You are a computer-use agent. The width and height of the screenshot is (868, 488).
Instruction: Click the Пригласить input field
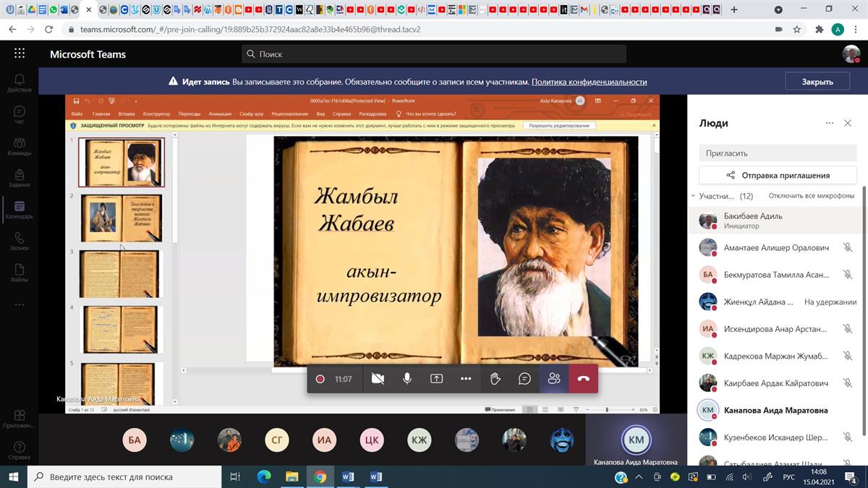point(778,153)
